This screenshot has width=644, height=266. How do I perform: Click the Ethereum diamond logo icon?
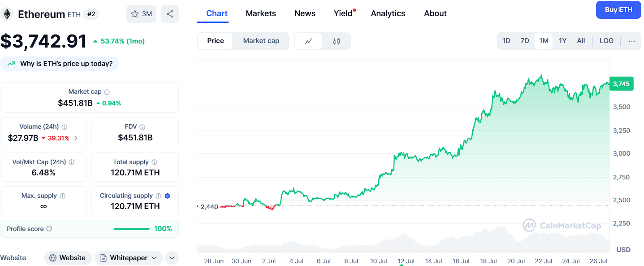point(7,14)
